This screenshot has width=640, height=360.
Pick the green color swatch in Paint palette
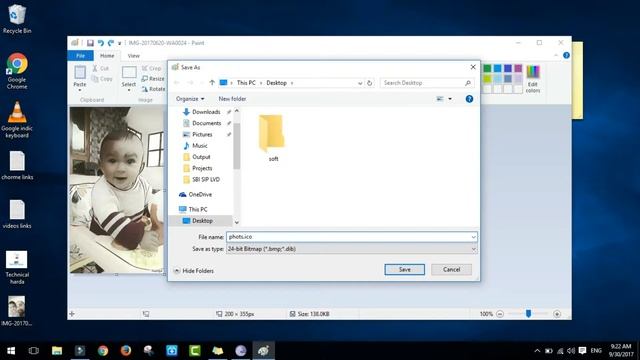pyautogui.click(x=487, y=68)
